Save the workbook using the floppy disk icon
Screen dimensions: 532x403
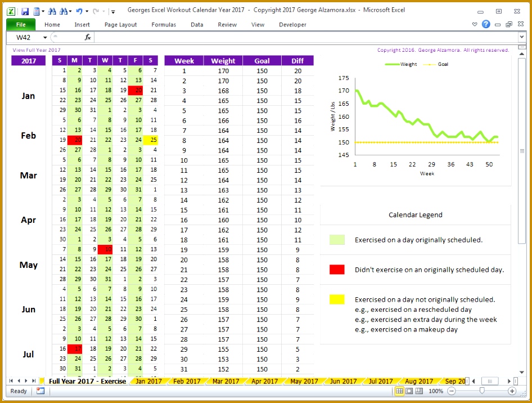(25, 11)
